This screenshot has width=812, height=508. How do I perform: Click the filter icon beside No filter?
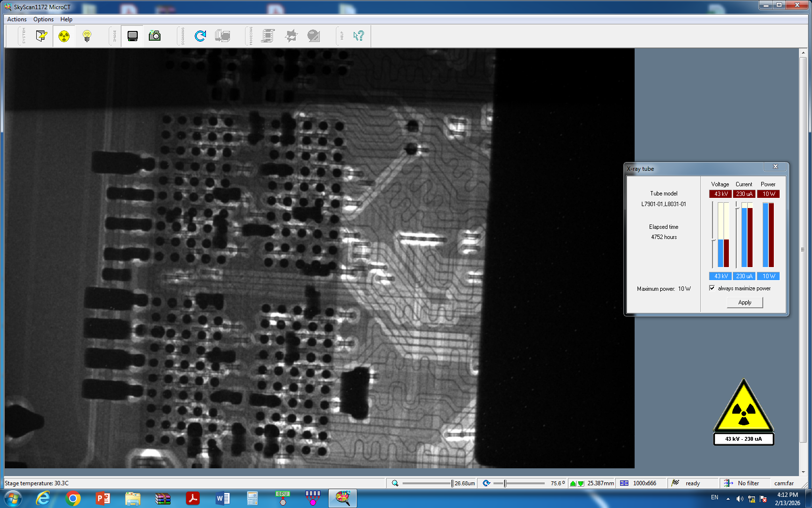[728, 483]
